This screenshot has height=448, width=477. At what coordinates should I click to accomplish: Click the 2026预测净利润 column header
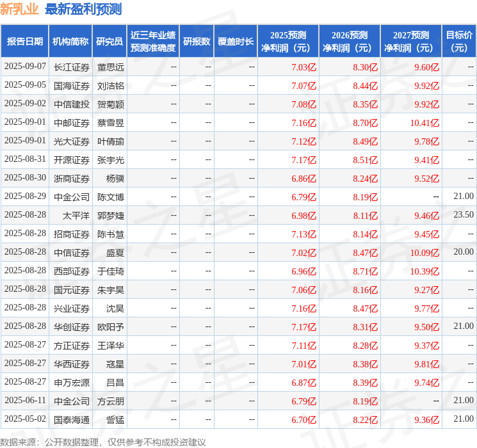350,42
